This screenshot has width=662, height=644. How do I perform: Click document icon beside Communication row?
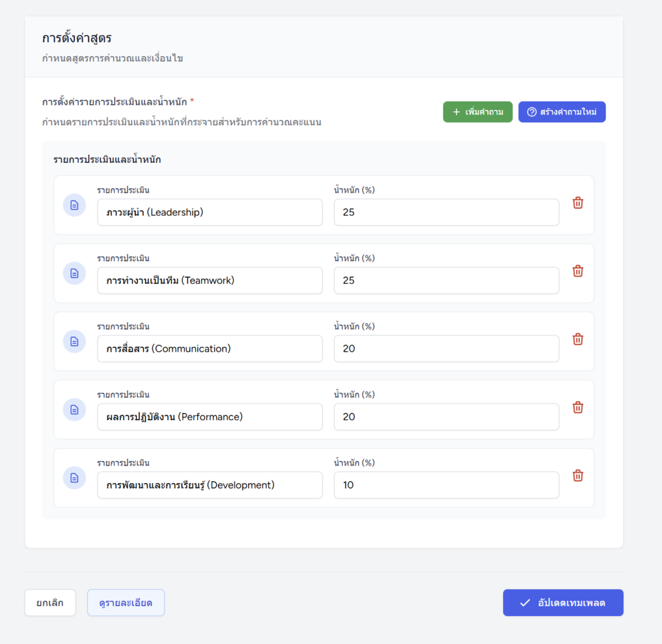pos(74,341)
